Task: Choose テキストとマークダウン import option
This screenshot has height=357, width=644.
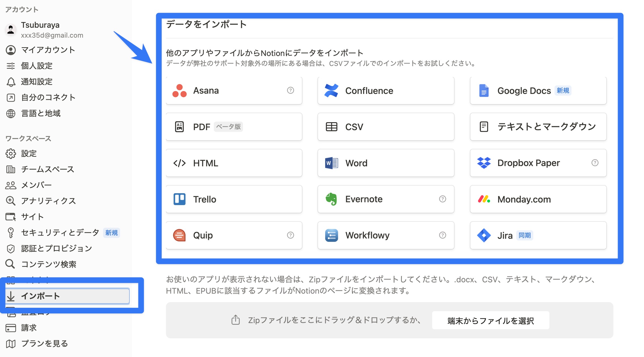Action: click(538, 127)
